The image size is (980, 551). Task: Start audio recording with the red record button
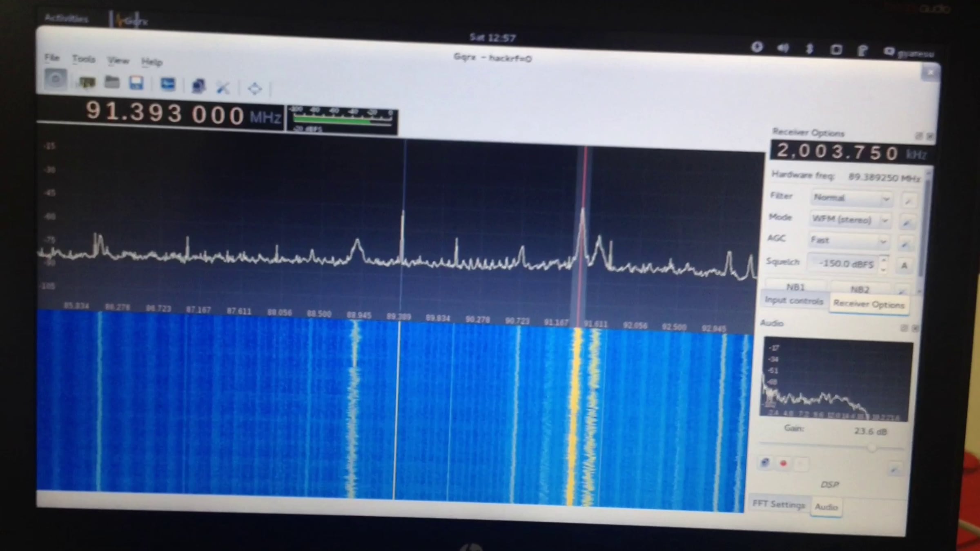pos(783,464)
